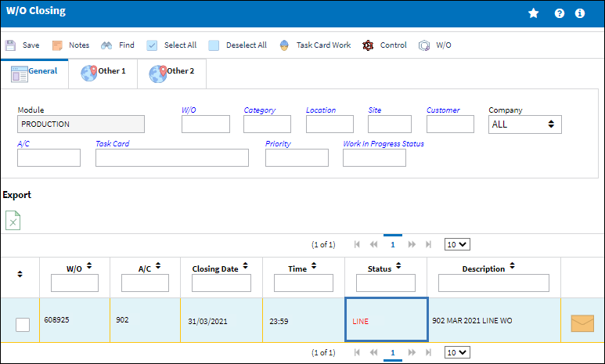Click the Customer label link
Screen dimensions: 605x364
443,110
